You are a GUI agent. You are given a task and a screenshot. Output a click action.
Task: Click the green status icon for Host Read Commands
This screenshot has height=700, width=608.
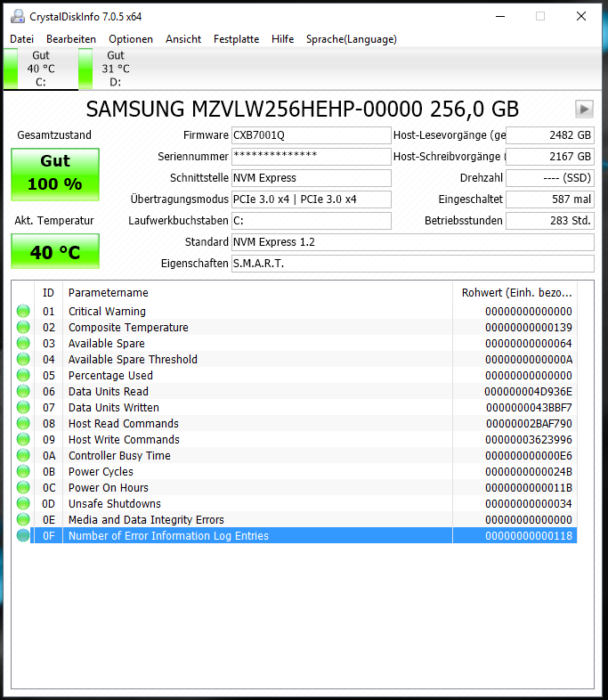pyautogui.click(x=23, y=424)
